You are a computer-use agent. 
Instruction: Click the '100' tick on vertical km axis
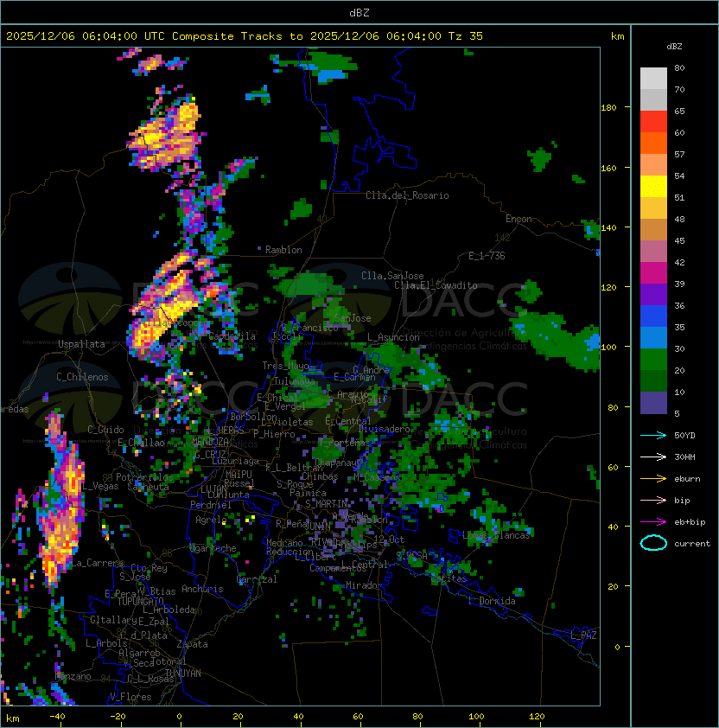click(608, 348)
